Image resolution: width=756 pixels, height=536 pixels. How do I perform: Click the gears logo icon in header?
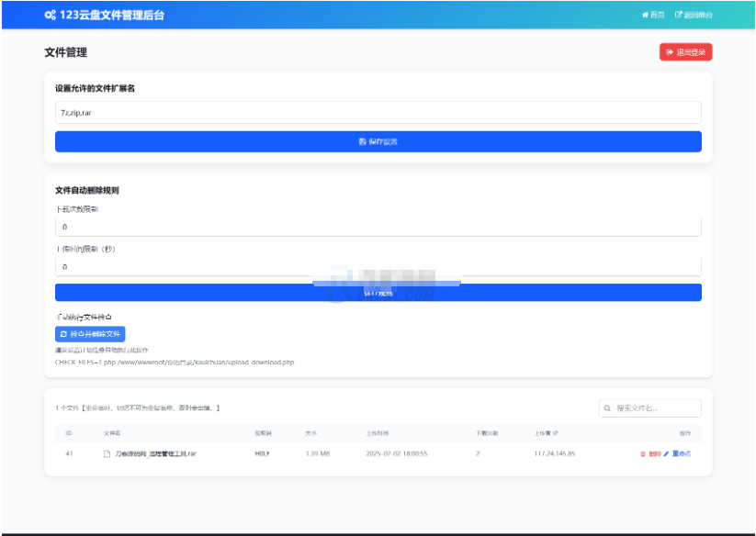[x=50, y=15]
